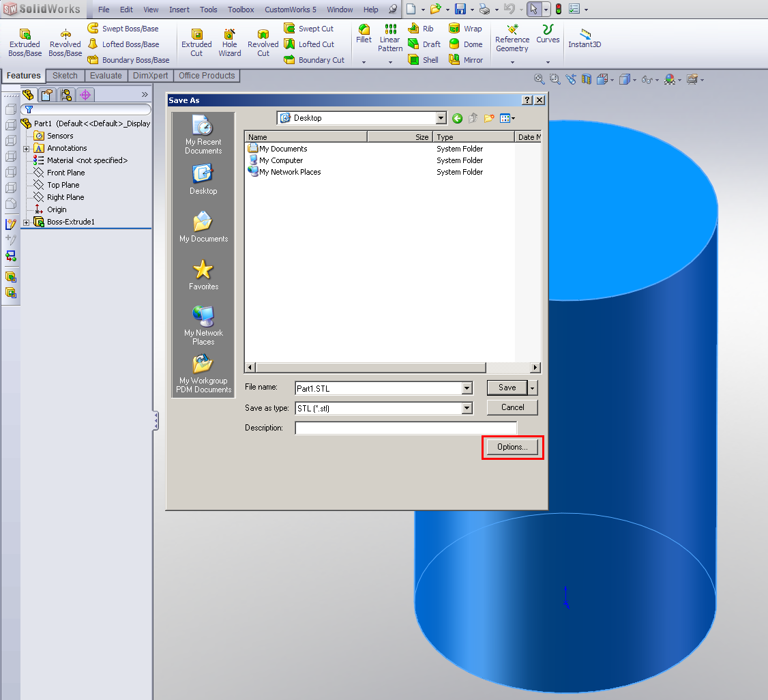Open the Hole Wizard
The height and width of the screenshot is (700, 768).
point(229,43)
